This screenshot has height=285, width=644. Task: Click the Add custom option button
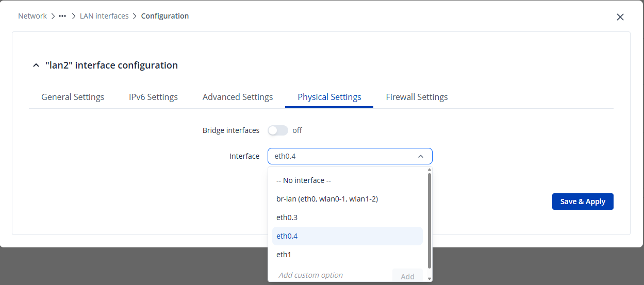407,276
